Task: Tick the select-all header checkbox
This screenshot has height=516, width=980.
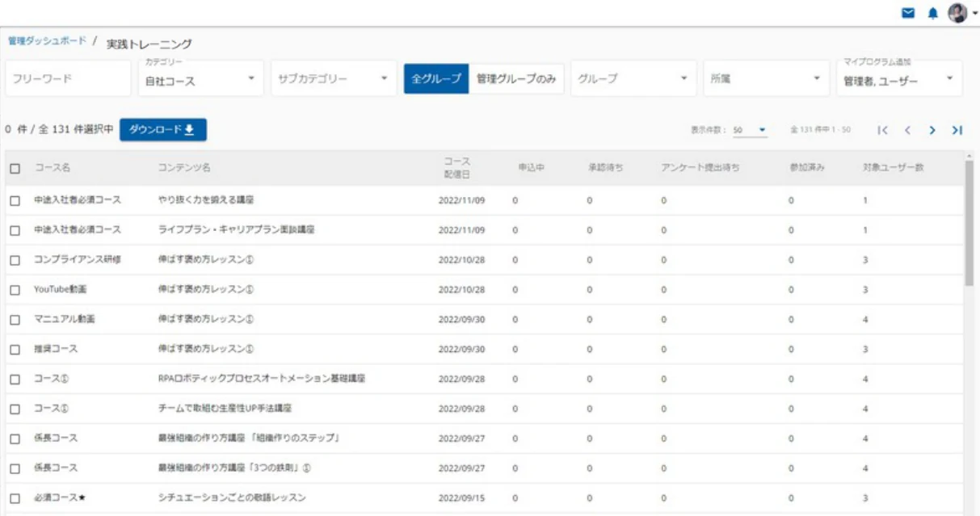Action: (x=15, y=169)
